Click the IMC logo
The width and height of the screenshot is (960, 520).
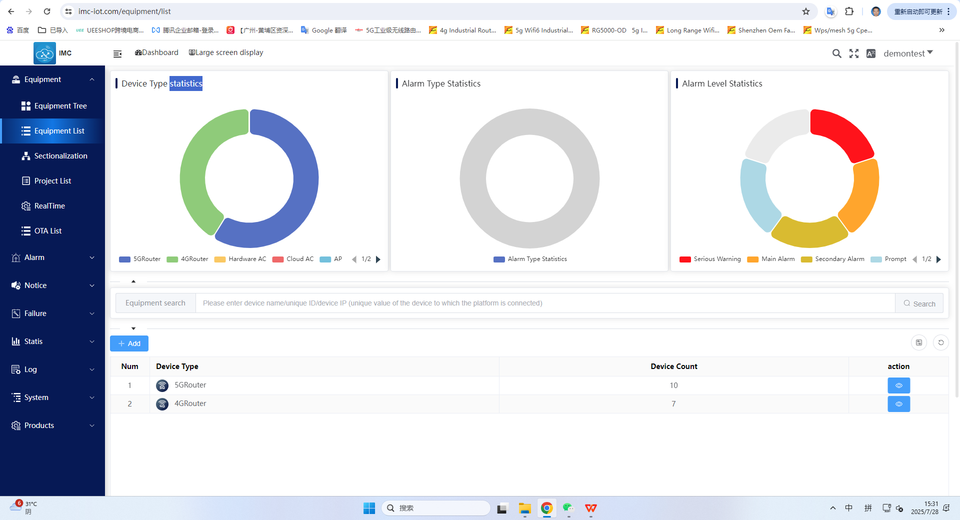coord(45,53)
